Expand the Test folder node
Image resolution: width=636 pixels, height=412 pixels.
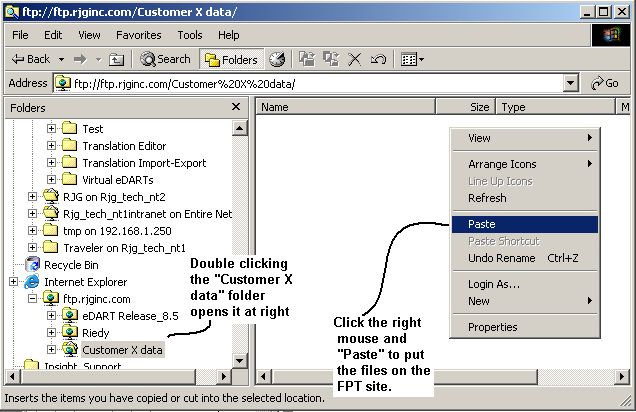click(x=51, y=129)
